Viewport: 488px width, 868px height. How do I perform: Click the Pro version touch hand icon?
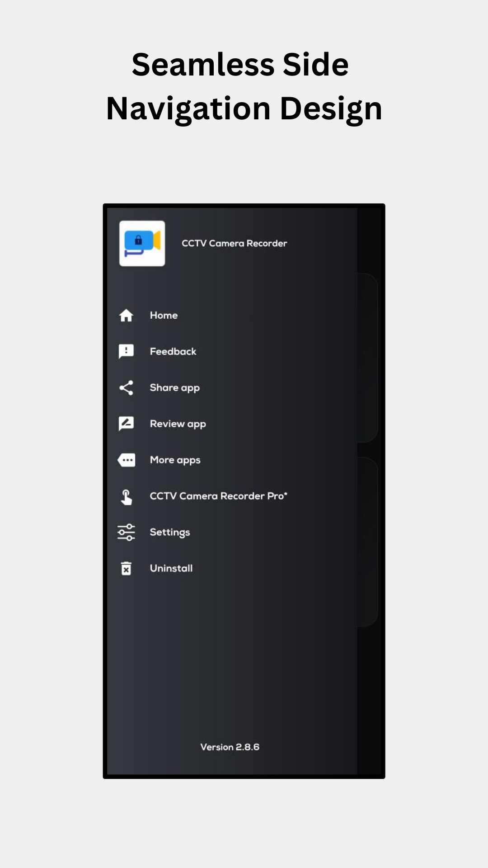(x=126, y=497)
